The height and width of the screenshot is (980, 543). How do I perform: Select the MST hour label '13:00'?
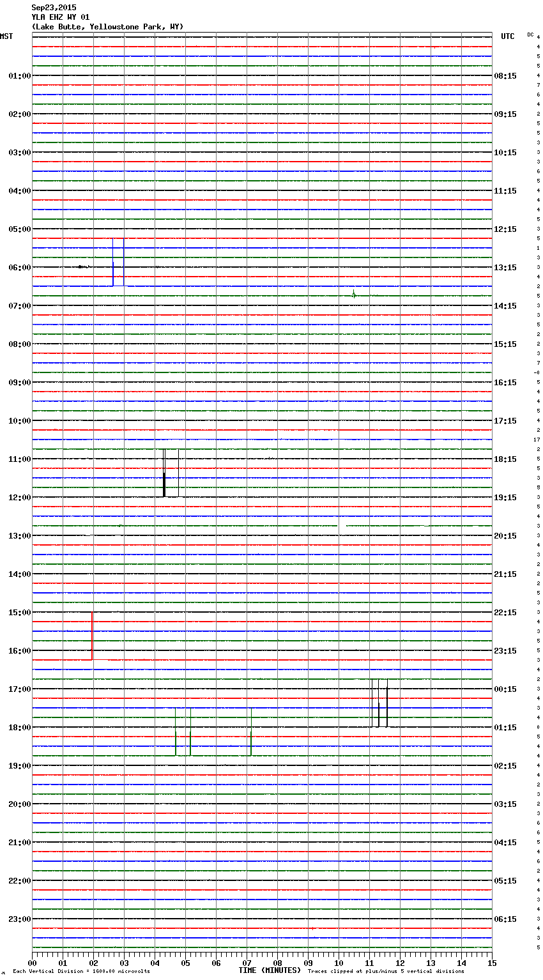[19, 536]
